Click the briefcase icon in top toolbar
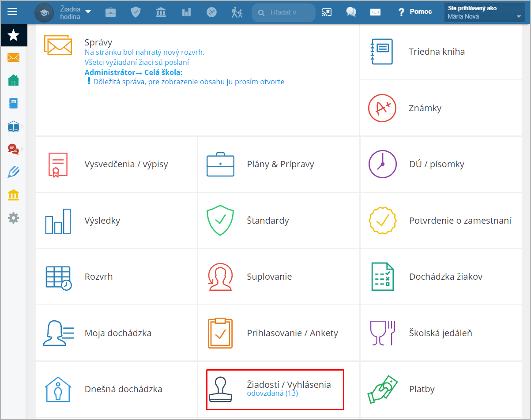This screenshot has width=531, height=420. click(110, 12)
